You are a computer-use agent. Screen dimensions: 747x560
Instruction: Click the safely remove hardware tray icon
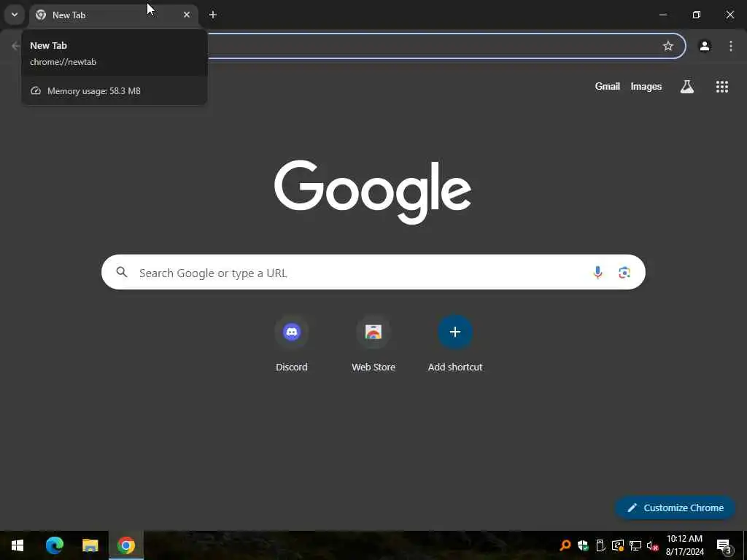click(600, 545)
